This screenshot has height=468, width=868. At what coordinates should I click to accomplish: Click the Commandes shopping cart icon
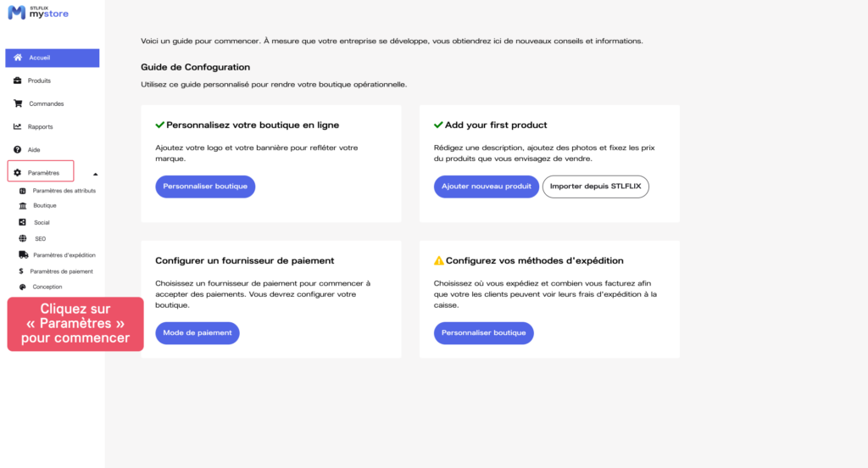click(x=18, y=103)
